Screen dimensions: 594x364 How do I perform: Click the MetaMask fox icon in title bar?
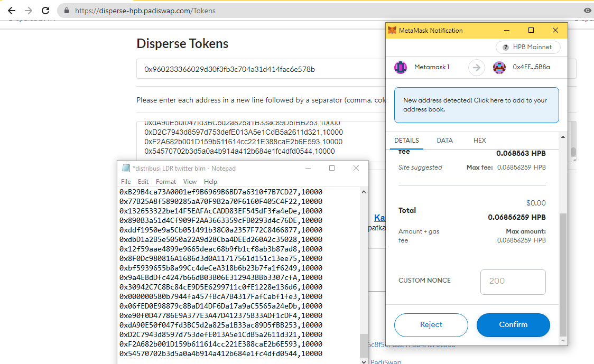392,30
